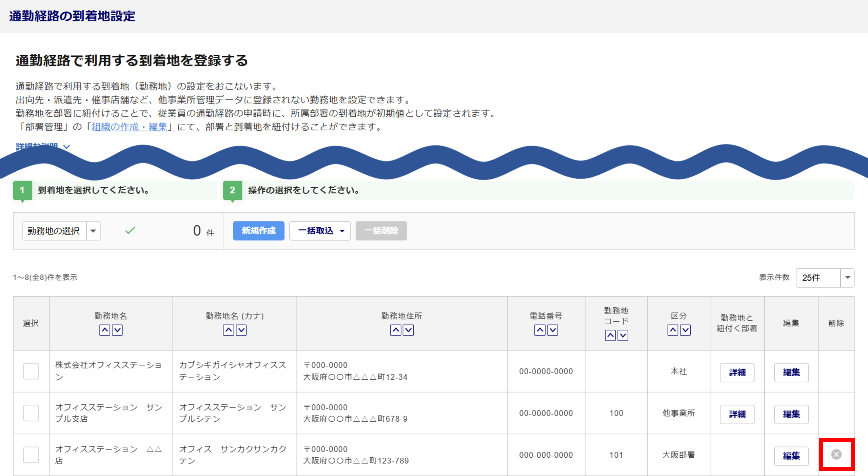Sort 勤務地名 column ascending
The width and height of the screenshot is (868, 476).
pos(104,330)
